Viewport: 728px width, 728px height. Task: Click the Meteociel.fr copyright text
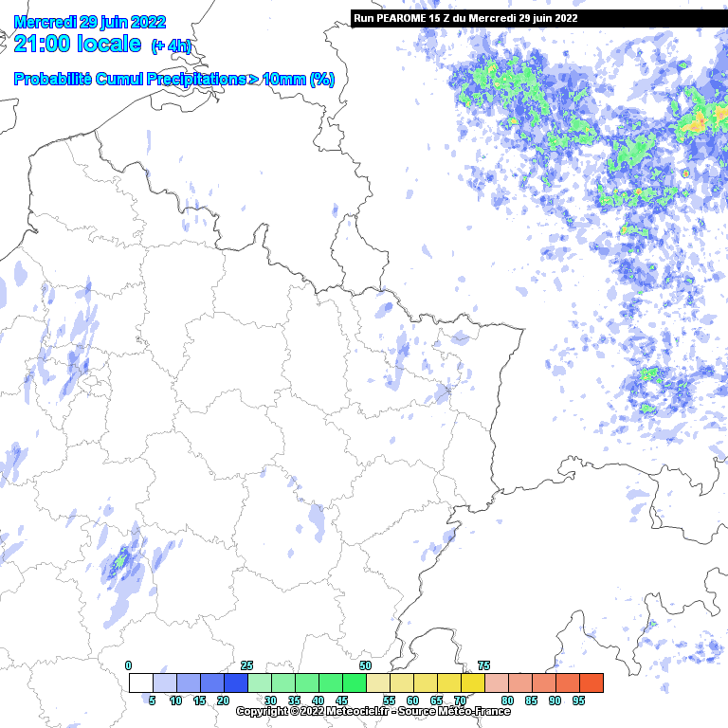(x=373, y=711)
